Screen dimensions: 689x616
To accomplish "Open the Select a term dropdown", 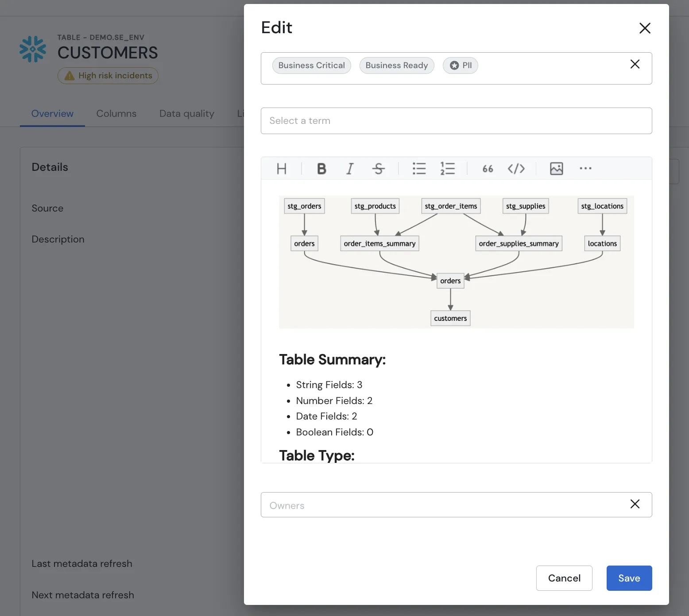I will click(456, 121).
